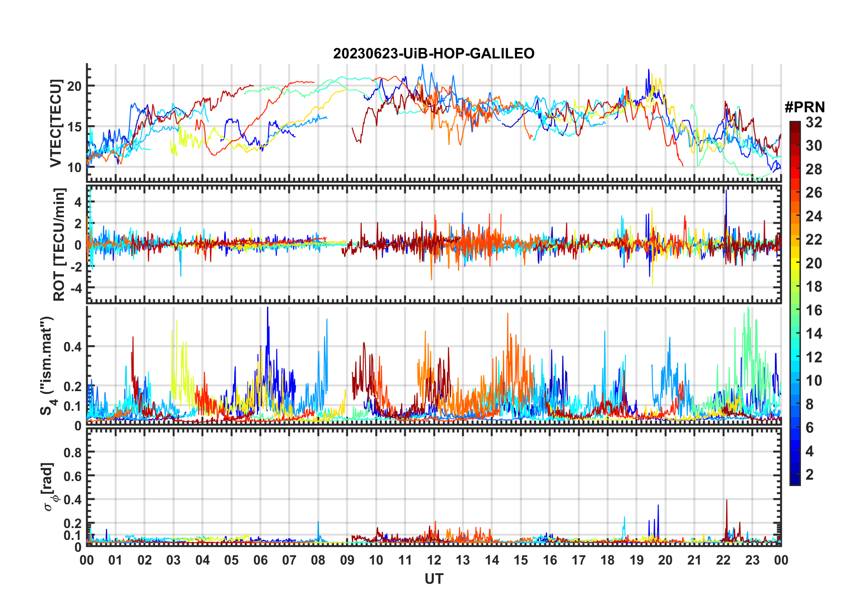Click the 28 label on PRN colorbar

[814, 169]
